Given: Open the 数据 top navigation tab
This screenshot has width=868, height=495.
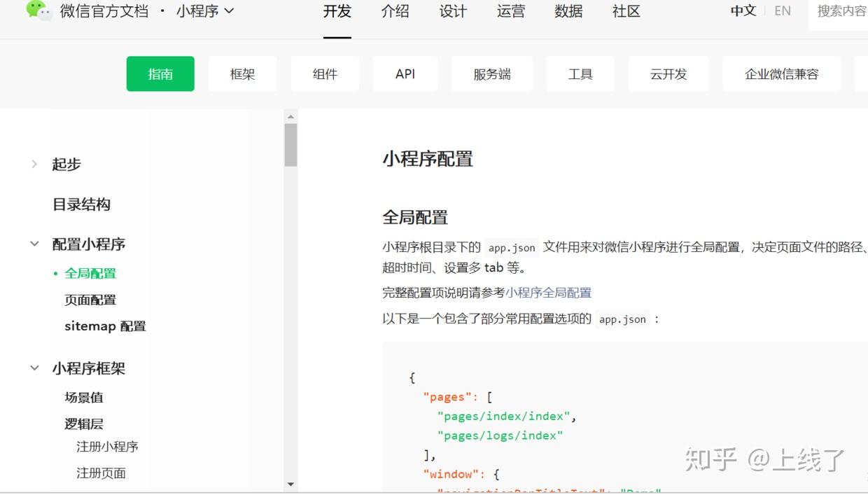Looking at the screenshot, I should [x=568, y=11].
